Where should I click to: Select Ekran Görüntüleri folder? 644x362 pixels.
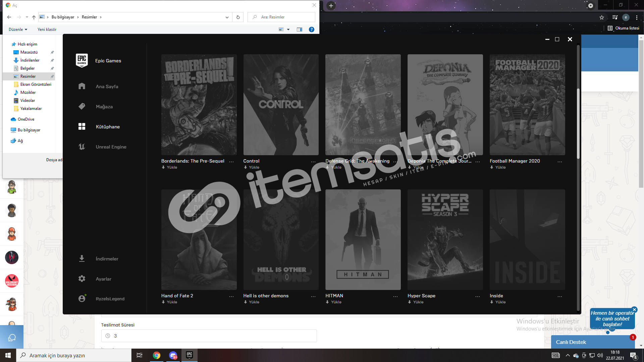tap(36, 84)
